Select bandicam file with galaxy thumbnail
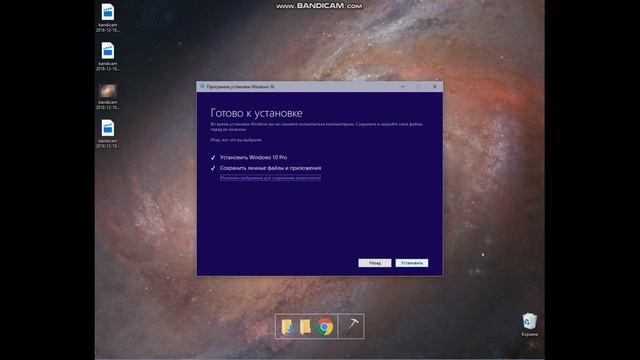This screenshot has width=640, height=360. click(x=108, y=97)
